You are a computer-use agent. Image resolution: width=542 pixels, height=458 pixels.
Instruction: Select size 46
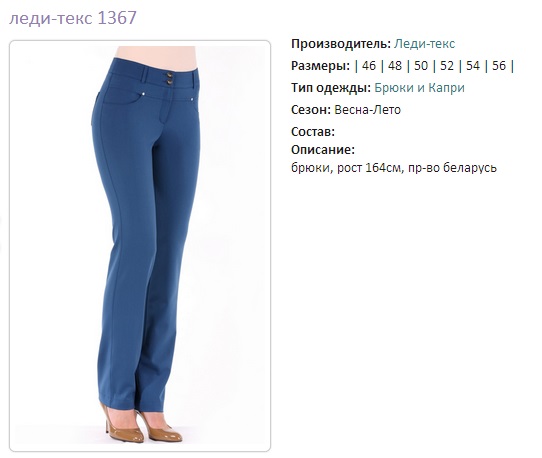click(368, 66)
